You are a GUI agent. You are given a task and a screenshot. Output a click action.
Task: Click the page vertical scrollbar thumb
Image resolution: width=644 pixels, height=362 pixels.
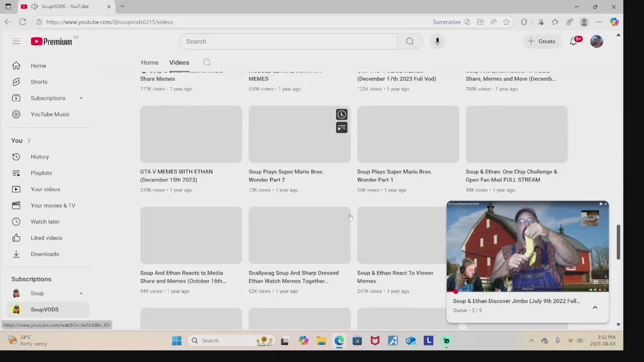pyautogui.click(x=618, y=242)
